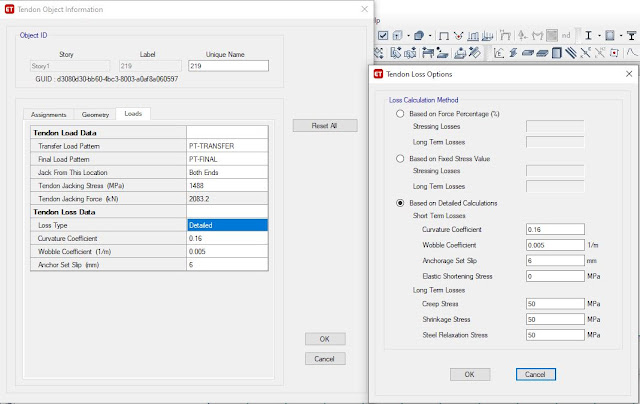Click the Steel Relaxation Stress field
640x404 pixels.
[x=555, y=335]
